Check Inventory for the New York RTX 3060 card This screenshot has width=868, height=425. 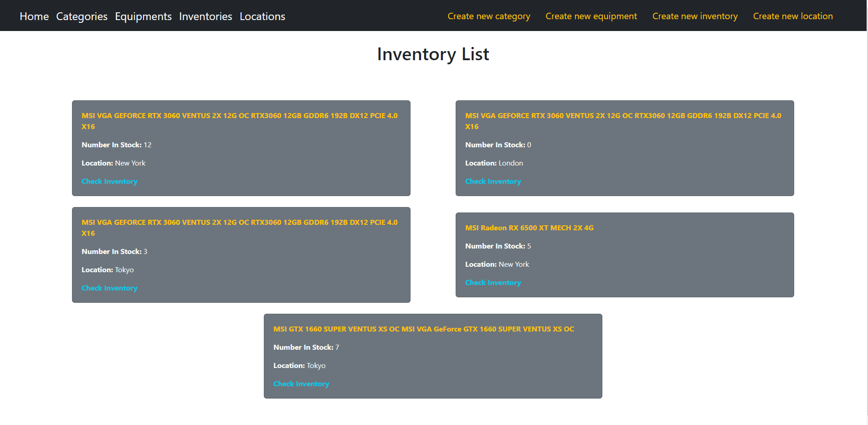point(109,181)
